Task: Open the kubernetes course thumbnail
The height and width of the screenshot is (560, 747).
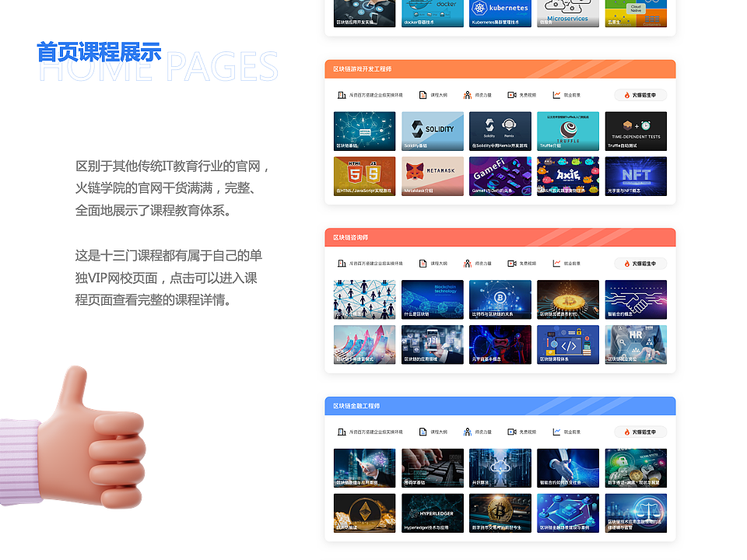Action: coord(500,13)
